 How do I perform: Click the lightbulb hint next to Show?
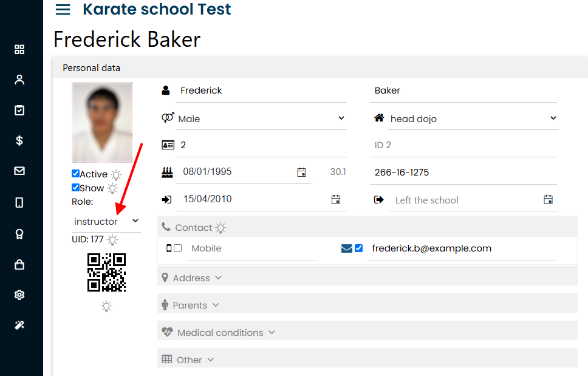point(112,188)
